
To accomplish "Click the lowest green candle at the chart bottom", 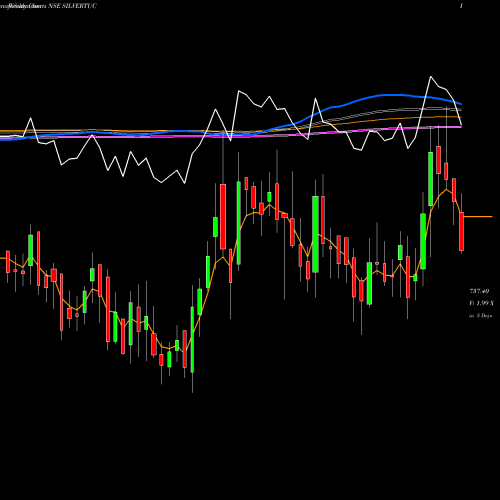I will click(192, 340).
